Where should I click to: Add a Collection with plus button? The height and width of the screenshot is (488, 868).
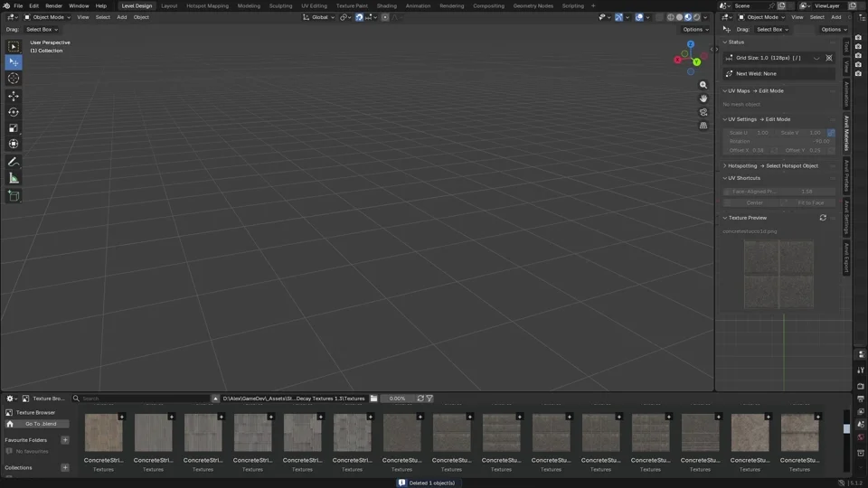click(65, 468)
